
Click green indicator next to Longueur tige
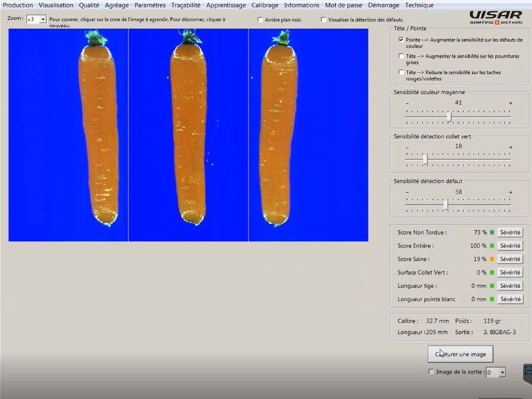click(493, 286)
